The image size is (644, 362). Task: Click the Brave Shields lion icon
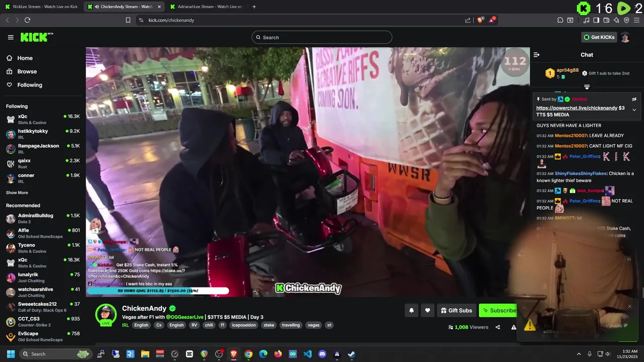(x=480, y=20)
